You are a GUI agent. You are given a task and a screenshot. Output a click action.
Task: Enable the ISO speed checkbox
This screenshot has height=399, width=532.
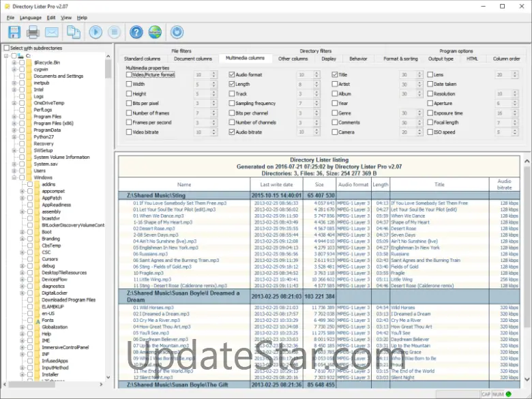click(430, 132)
